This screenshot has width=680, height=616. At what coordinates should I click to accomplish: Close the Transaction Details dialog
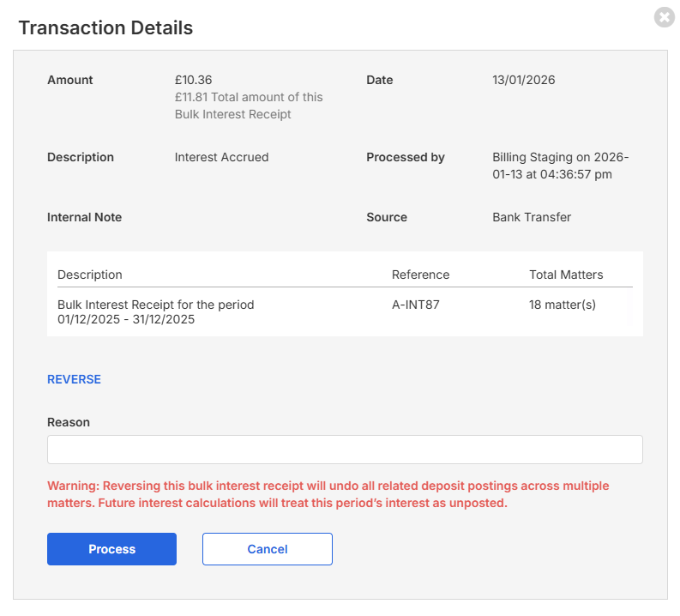664,17
